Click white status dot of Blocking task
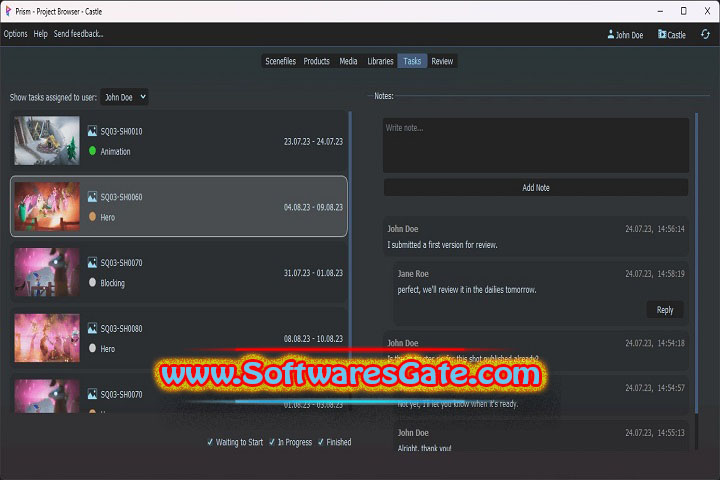 coord(92,282)
